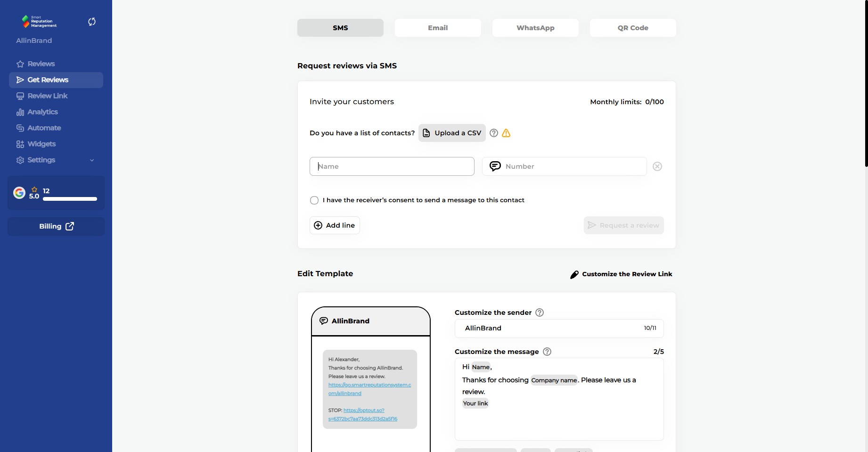
Task: Click the page vertical scrollbar
Action: [866, 83]
